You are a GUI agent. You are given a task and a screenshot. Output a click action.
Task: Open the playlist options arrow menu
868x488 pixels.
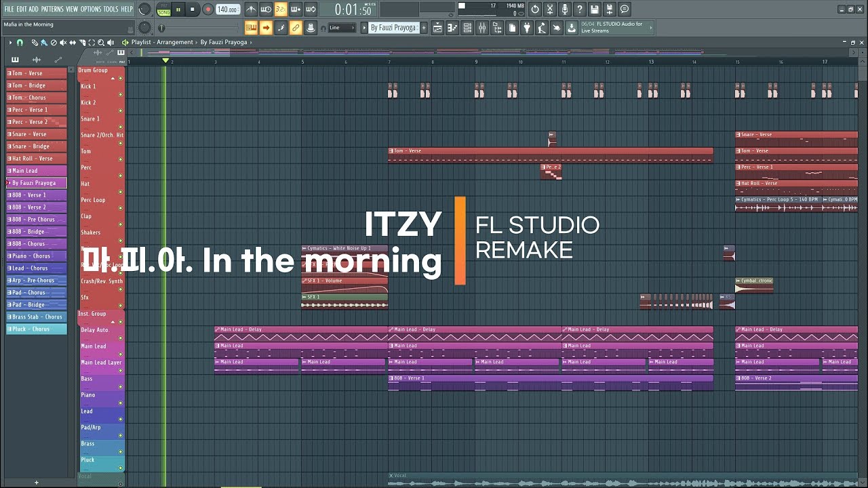[x=10, y=42]
